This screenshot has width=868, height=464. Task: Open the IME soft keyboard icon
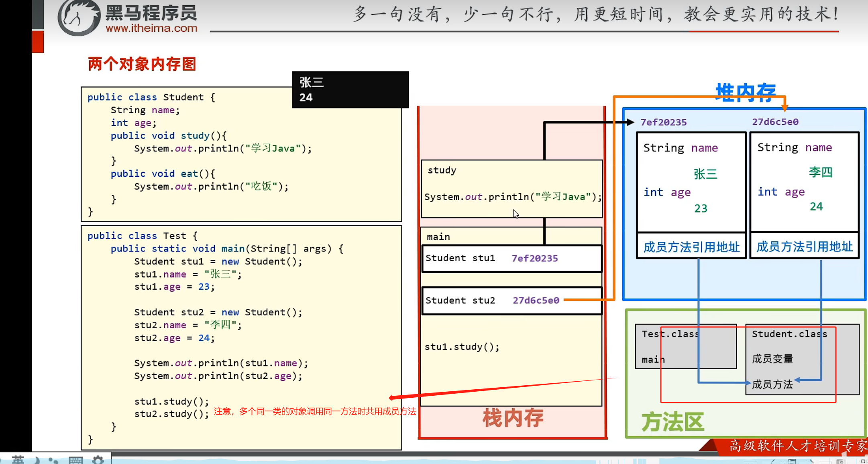click(75, 460)
